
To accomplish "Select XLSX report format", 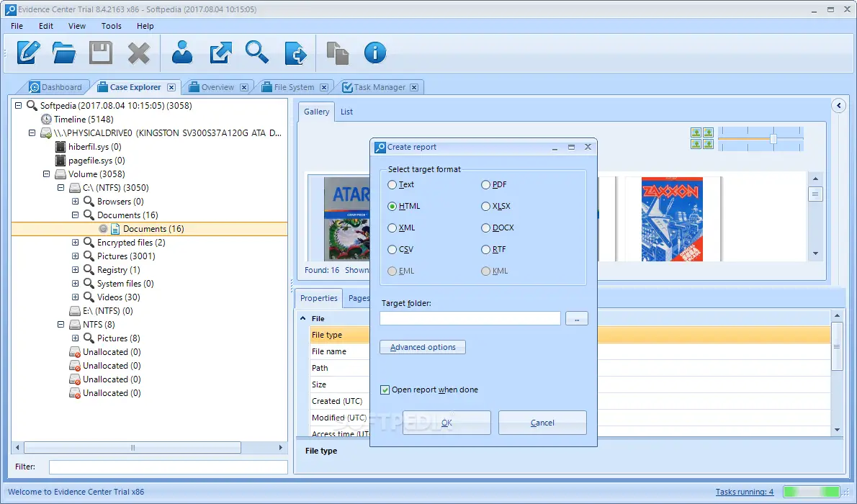I will [x=485, y=206].
